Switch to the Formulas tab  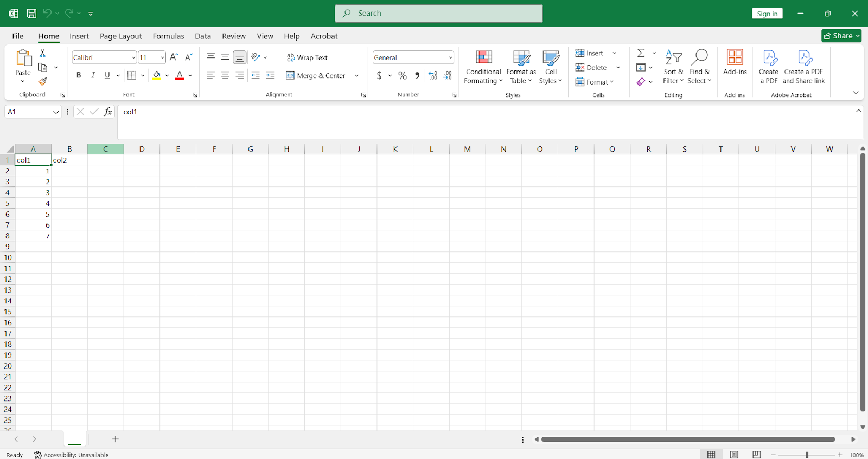point(168,36)
